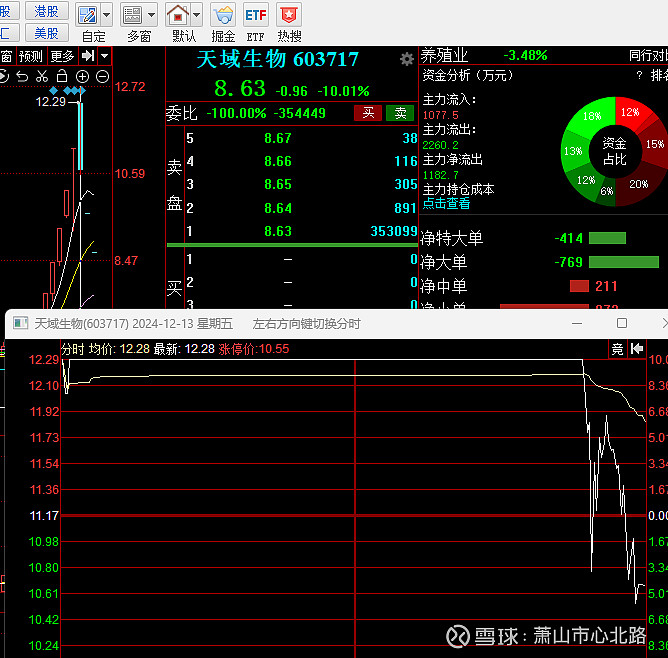This screenshot has height=658, width=668.
Task: Open the 掘金 icon
Action: click(x=223, y=16)
